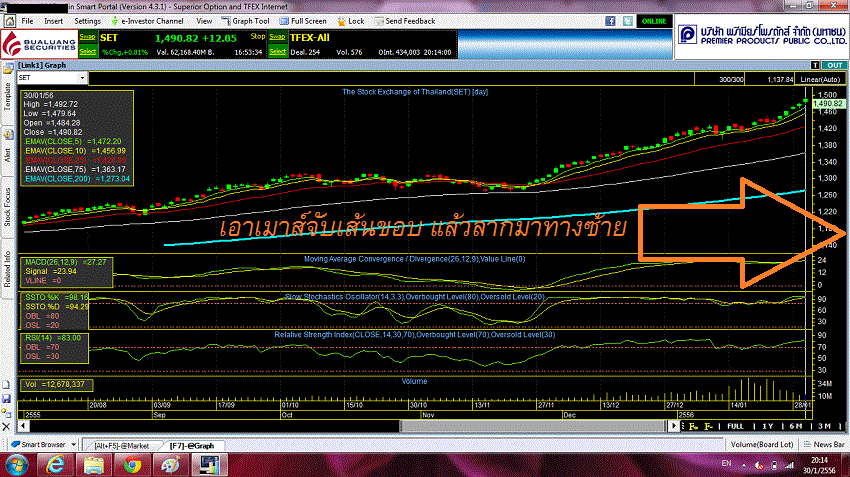Open the View menu
Image resolution: width=850 pixels, height=477 pixels.
pos(204,21)
